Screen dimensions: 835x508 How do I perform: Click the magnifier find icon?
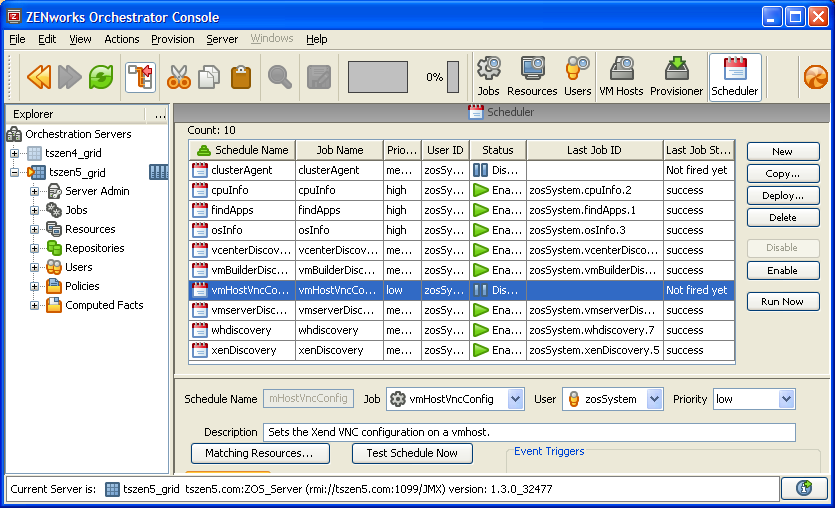(x=280, y=77)
